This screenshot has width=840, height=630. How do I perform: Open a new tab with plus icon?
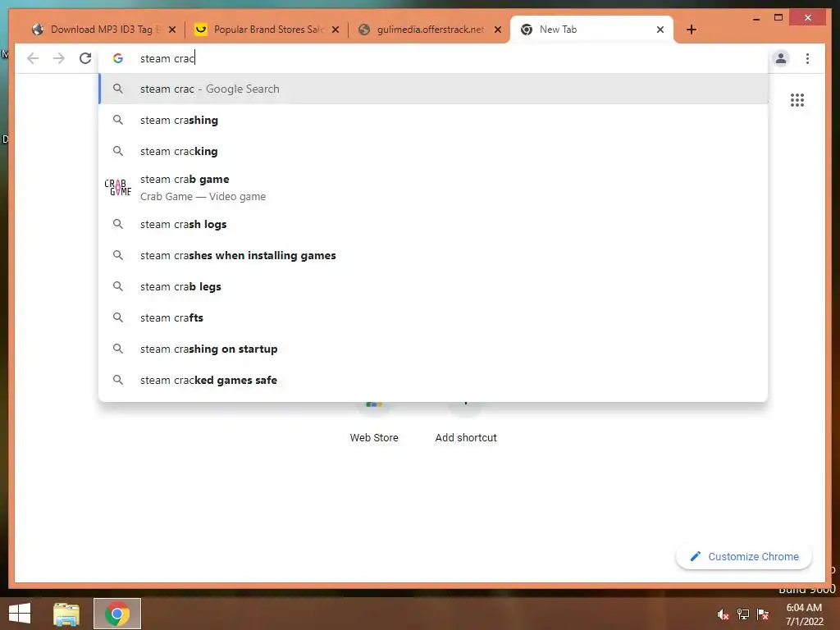click(691, 30)
